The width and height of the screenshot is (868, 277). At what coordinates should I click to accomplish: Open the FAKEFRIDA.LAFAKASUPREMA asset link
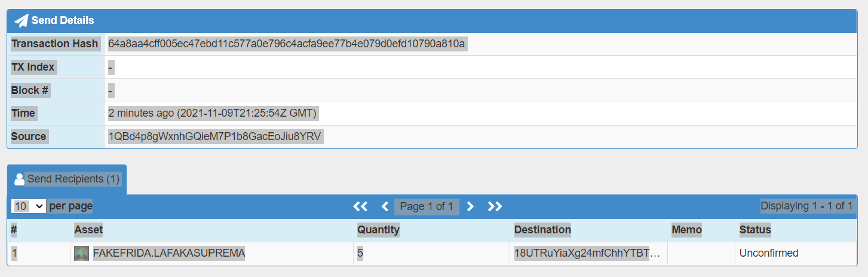click(169, 254)
